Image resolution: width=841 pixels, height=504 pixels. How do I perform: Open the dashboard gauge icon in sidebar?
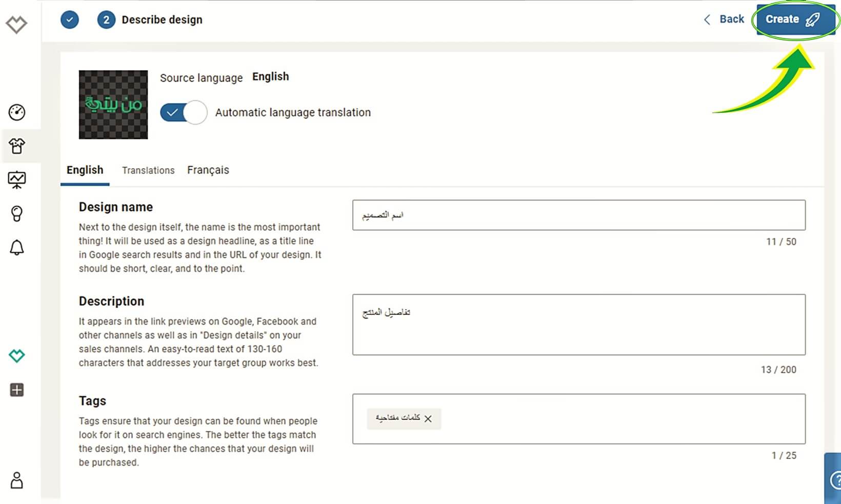click(x=17, y=112)
